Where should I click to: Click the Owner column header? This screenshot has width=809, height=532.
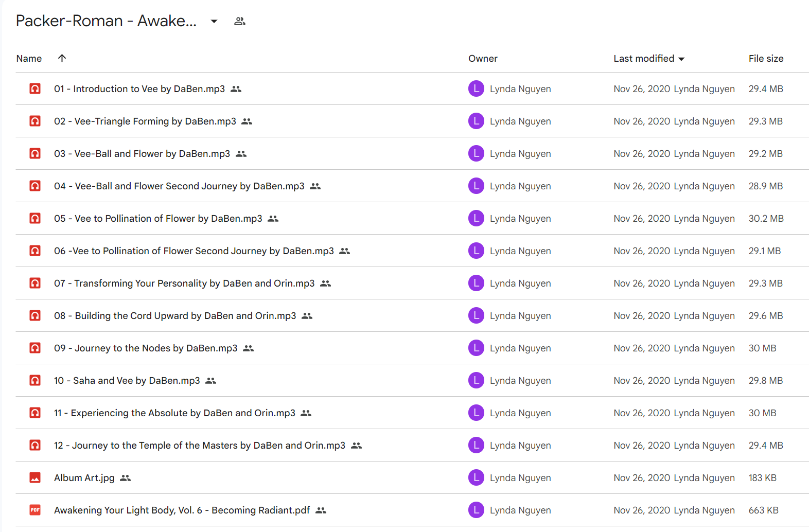click(483, 59)
